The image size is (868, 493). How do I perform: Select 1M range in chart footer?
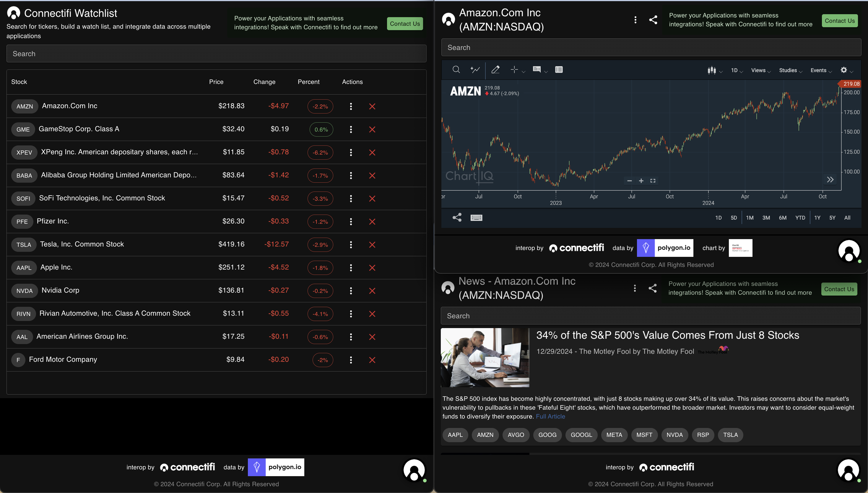tap(750, 218)
